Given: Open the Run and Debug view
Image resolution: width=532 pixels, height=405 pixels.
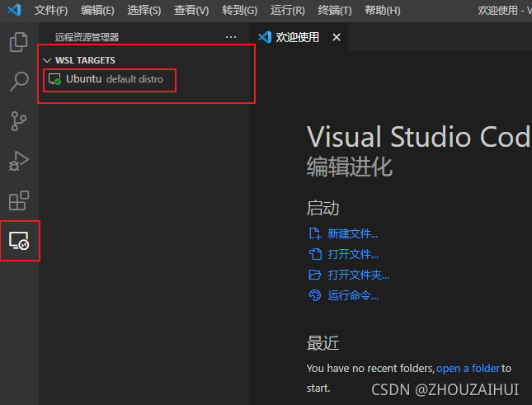Looking at the screenshot, I should pyautogui.click(x=19, y=161).
